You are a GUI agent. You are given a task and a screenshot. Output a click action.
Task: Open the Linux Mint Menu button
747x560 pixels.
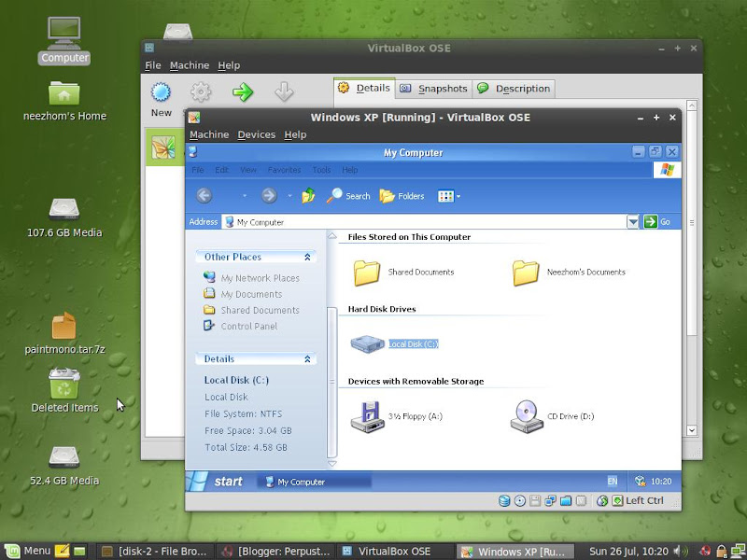coord(27,552)
